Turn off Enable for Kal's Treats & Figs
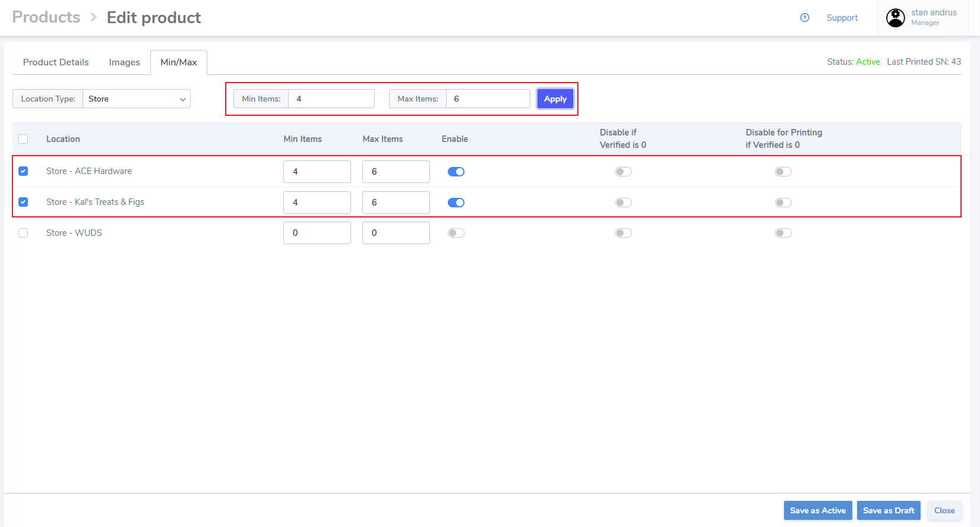Screen dimensions: 980x527 456,203
